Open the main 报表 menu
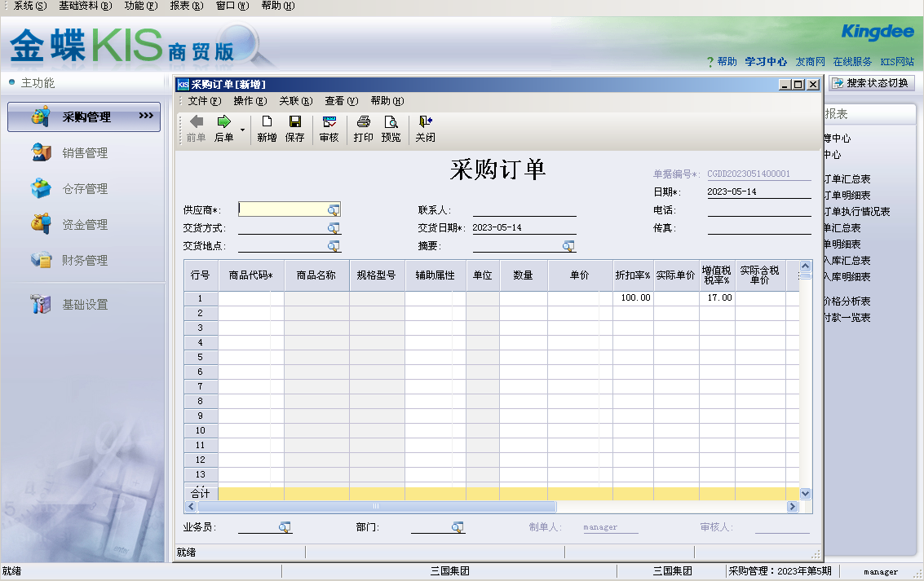The image size is (924, 581). pyautogui.click(x=186, y=6)
